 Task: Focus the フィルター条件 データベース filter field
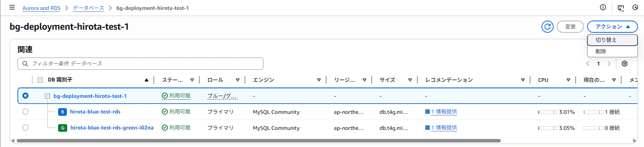(x=140, y=64)
